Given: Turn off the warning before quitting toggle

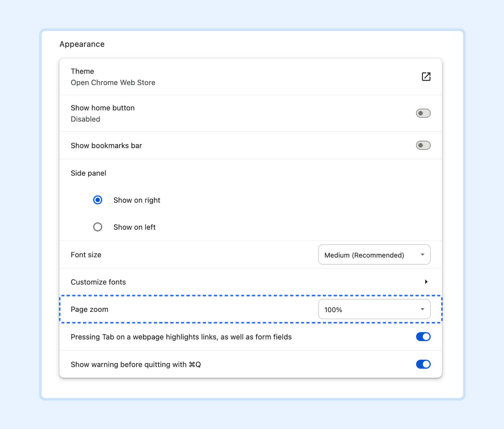Looking at the screenshot, I should click(423, 364).
